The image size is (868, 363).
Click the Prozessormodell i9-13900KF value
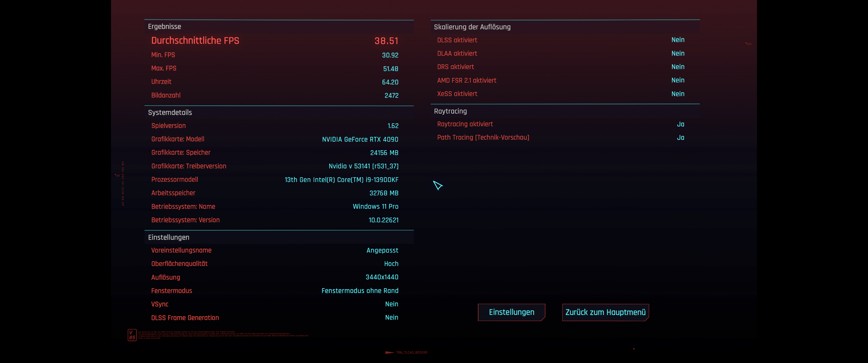click(x=341, y=180)
